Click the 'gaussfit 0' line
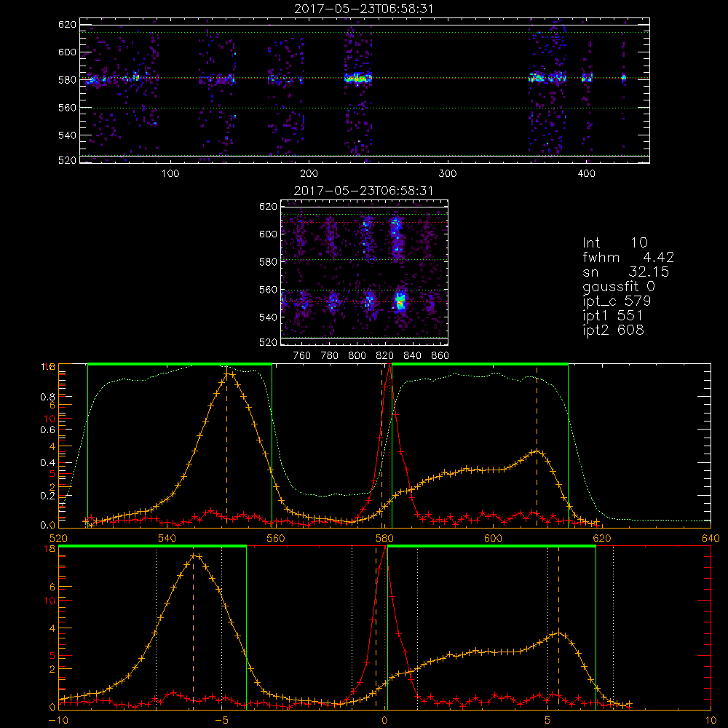Viewport: 728px width, 728px height. tap(618, 286)
